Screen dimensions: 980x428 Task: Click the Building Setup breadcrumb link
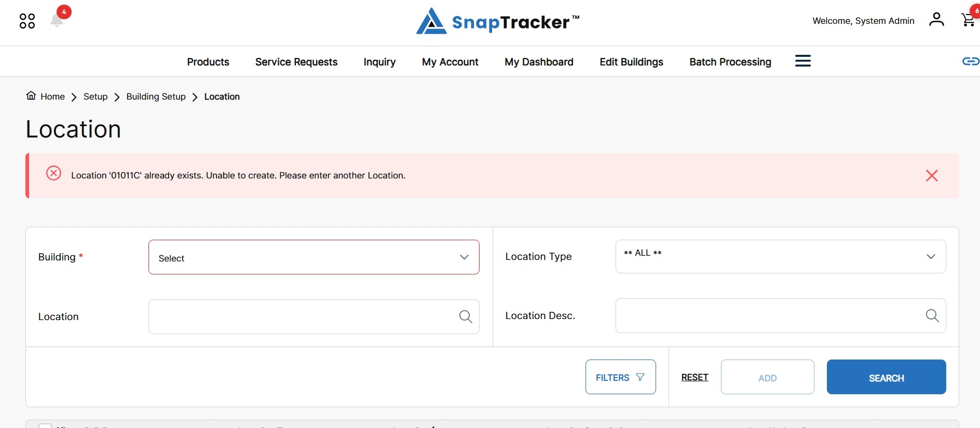point(156,96)
